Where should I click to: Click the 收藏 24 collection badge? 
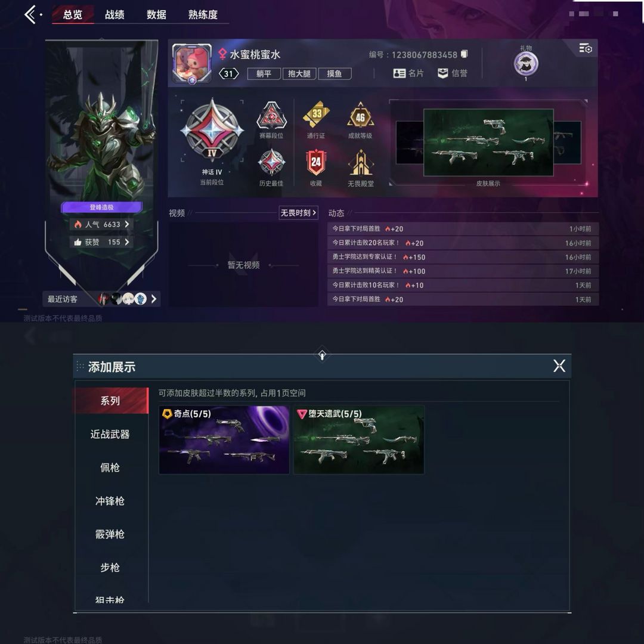tap(316, 162)
